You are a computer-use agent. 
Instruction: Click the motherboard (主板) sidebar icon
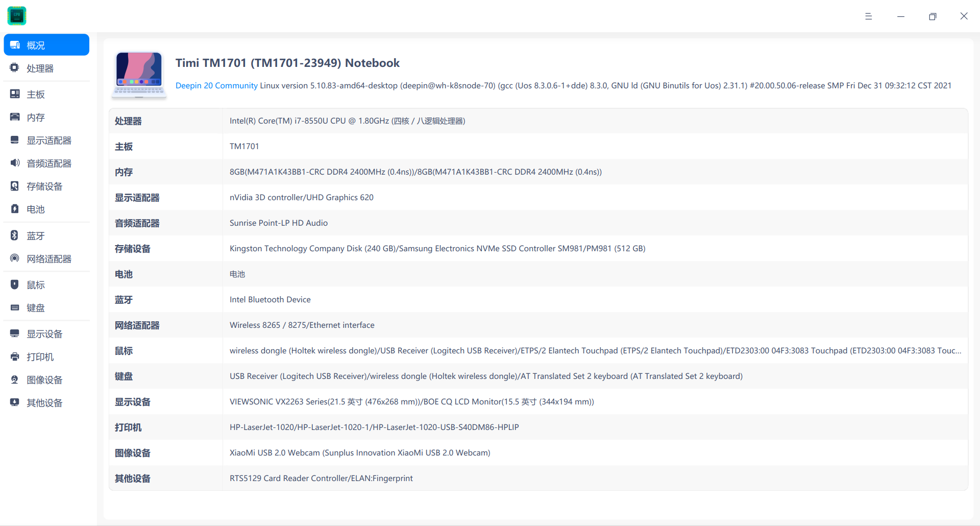pyautogui.click(x=15, y=94)
